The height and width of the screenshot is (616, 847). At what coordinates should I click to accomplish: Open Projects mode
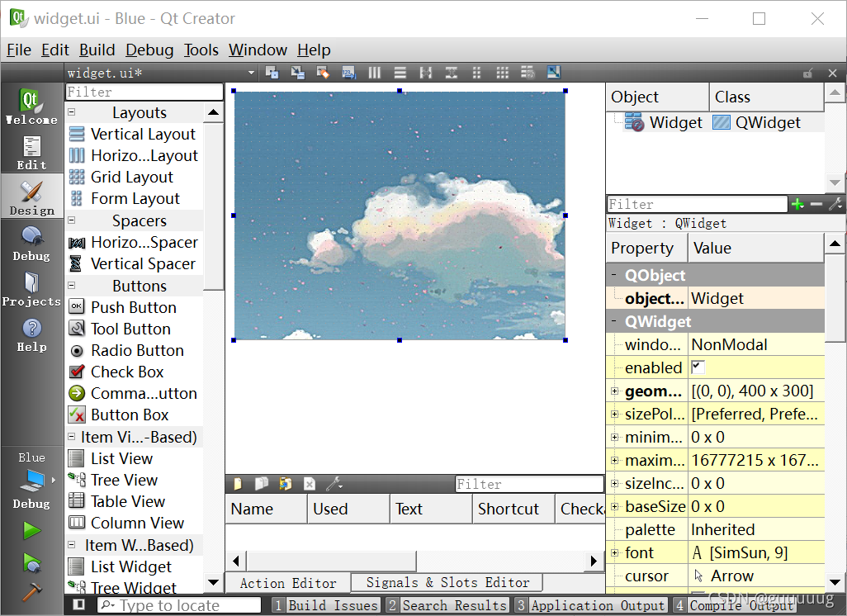pyautogui.click(x=31, y=288)
